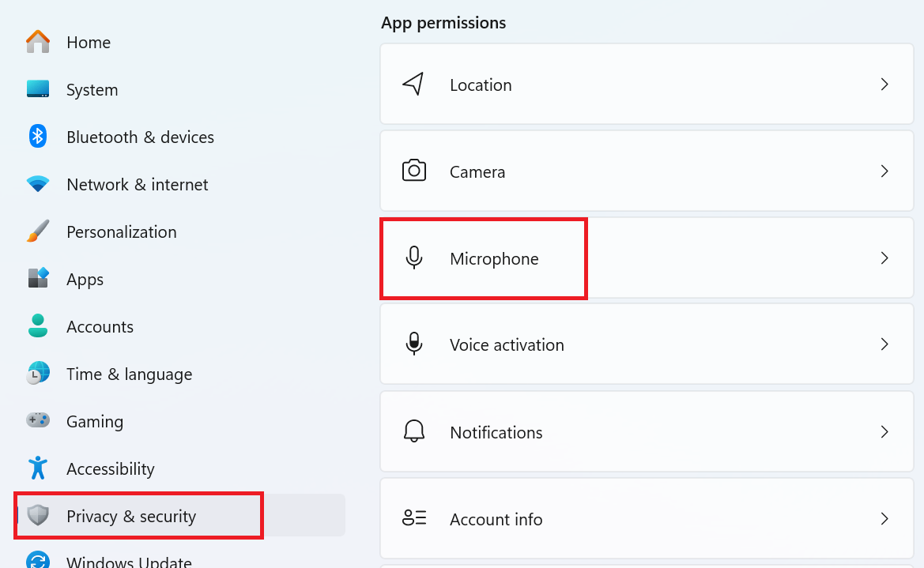Open Time & language label
This screenshot has height=568, width=924.
(129, 374)
